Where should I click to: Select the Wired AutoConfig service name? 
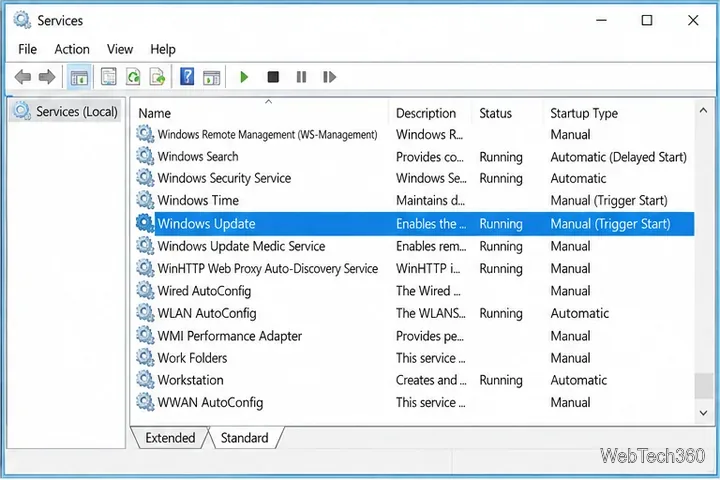tap(204, 291)
